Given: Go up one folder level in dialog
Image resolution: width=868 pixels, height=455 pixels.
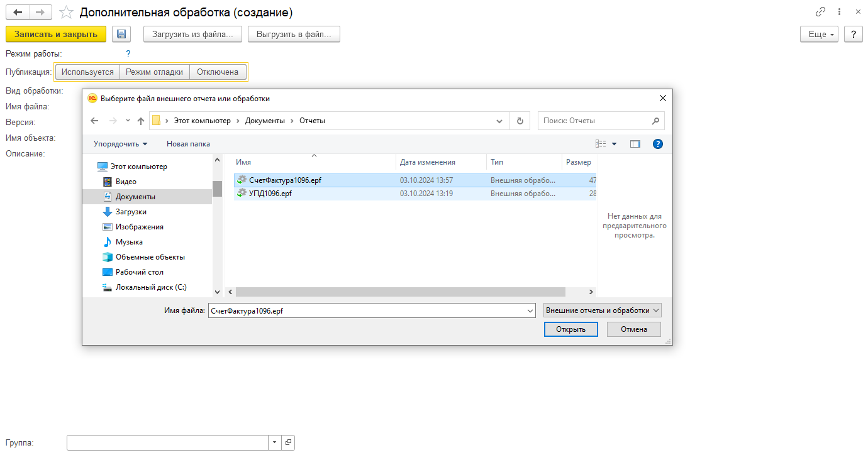Looking at the screenshot, I should (x=141, y=121).
